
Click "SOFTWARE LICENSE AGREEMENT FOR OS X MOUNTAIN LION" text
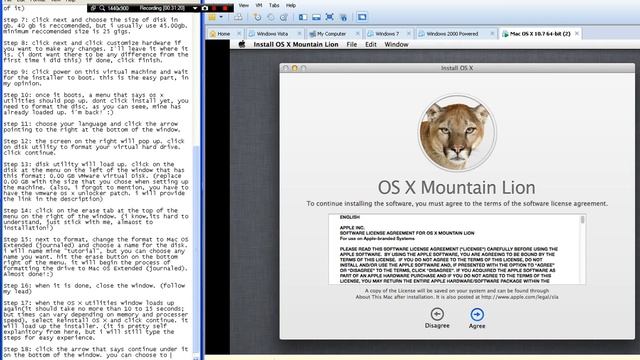coord(407,233)
